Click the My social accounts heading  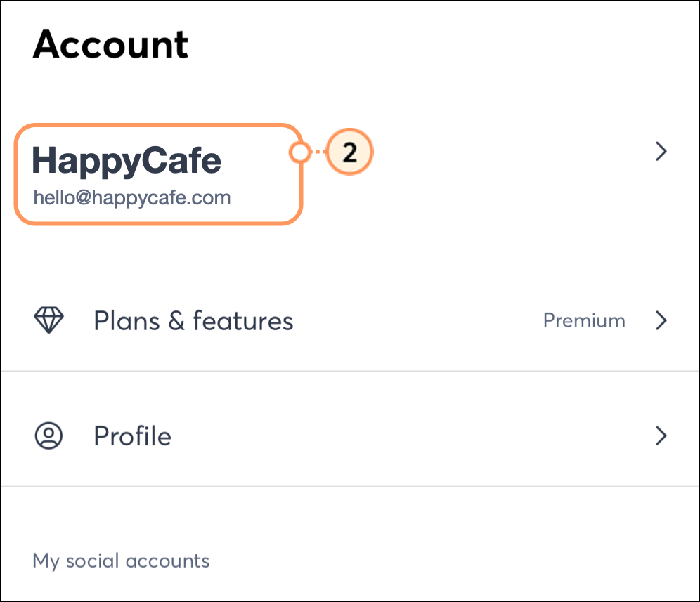(x=121, y=561)
